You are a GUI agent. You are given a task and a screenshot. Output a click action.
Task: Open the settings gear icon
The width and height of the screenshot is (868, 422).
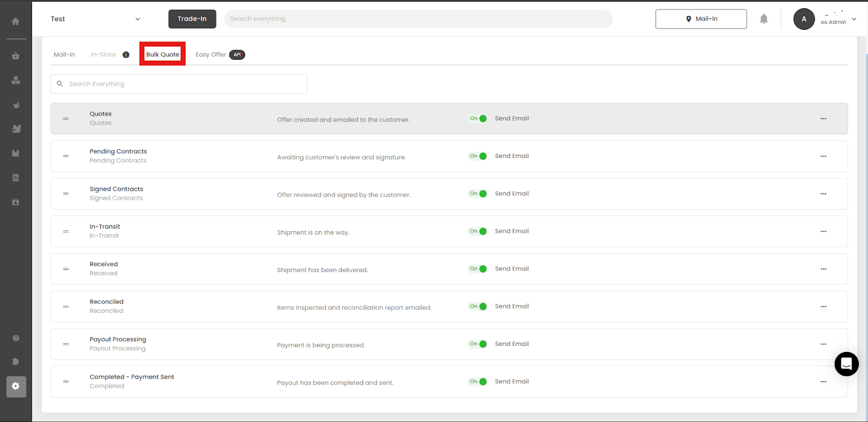point(16,386)
